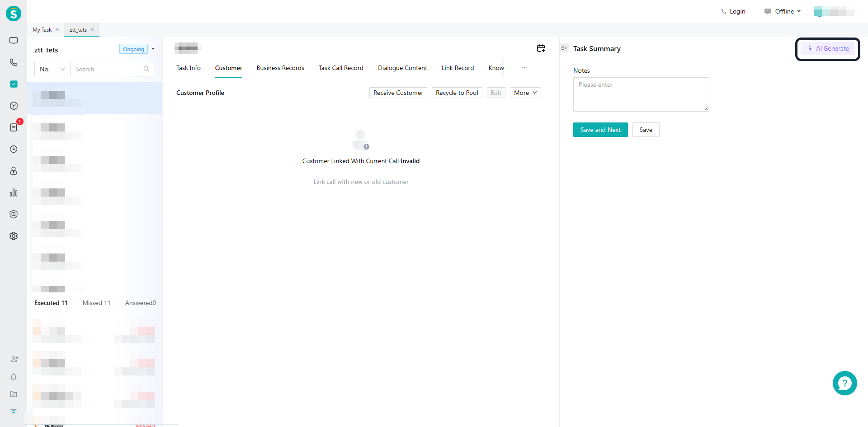Open the clock history sidebar icon
The width and height of the screenshot is (868, 427).
coord(14,149)
